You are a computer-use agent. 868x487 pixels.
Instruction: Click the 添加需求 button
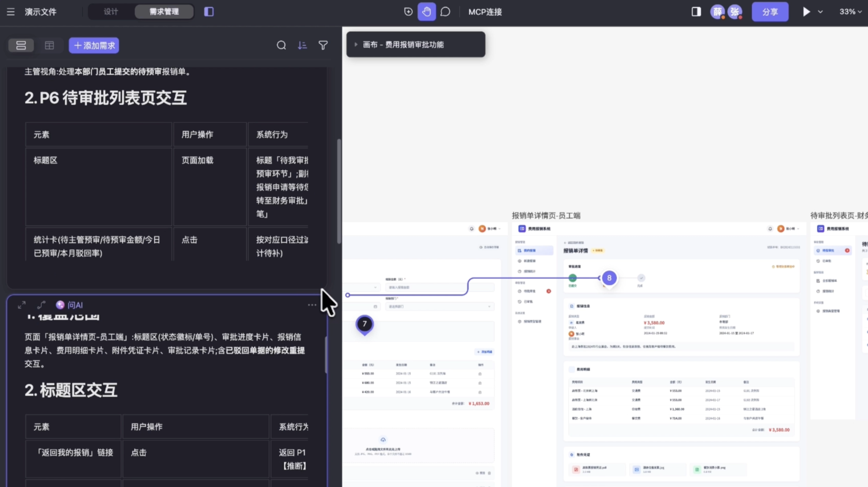pyautogui.click(x=94, y=46)
